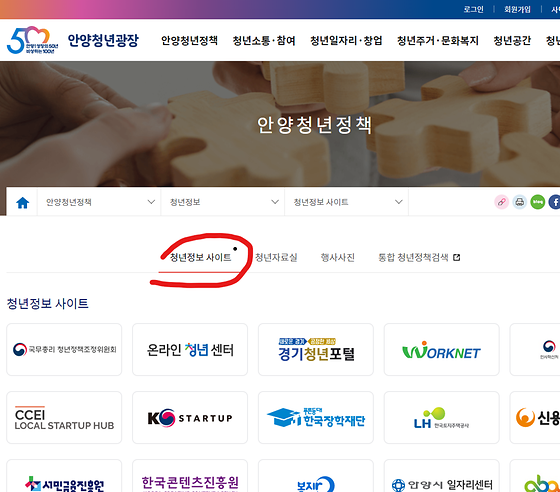Viewport: 560px width, 492px height.
Task: Open the 온라인 청년센터 site card
Action: 190,350
